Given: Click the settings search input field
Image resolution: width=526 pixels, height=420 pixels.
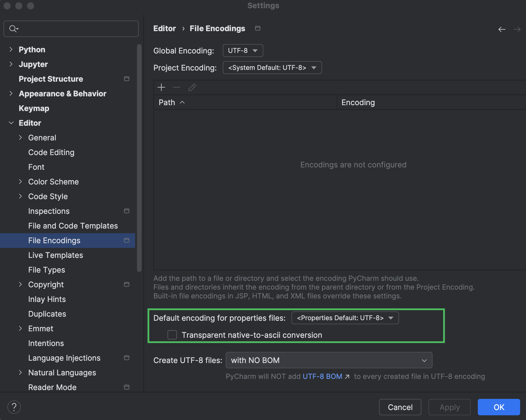Looking at the screenshot, I should pyautogui.click(x=71, y=29).
